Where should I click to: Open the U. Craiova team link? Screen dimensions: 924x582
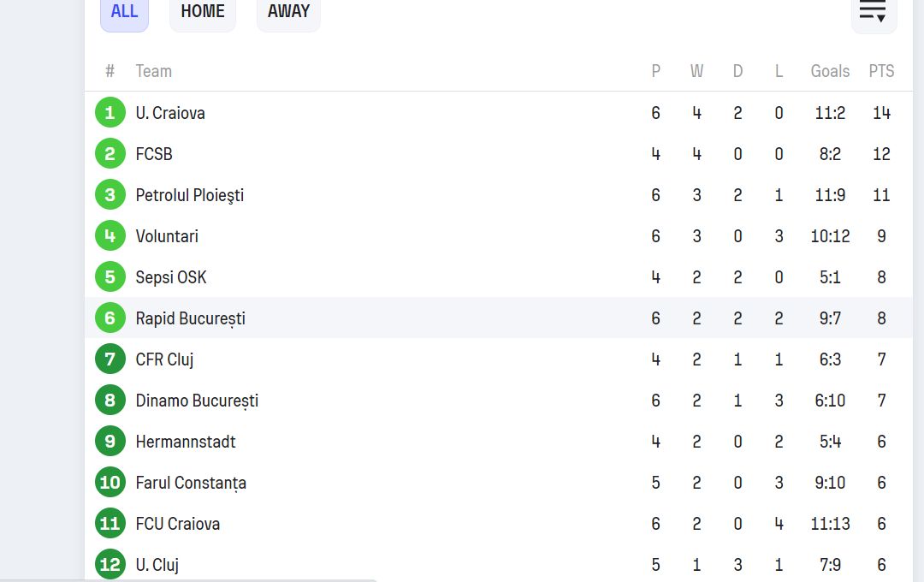(x=170, y=113)
